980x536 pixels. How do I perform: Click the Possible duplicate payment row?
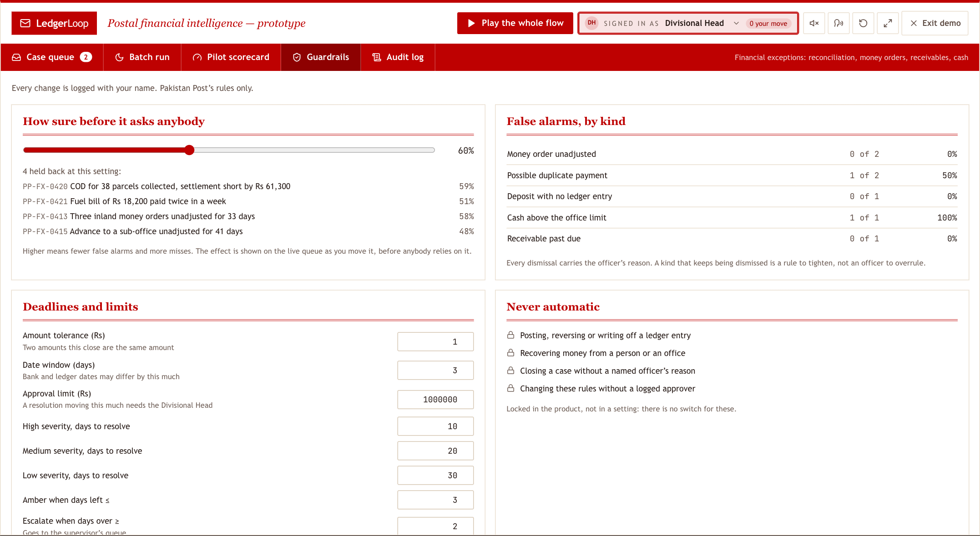click(732, 175)
